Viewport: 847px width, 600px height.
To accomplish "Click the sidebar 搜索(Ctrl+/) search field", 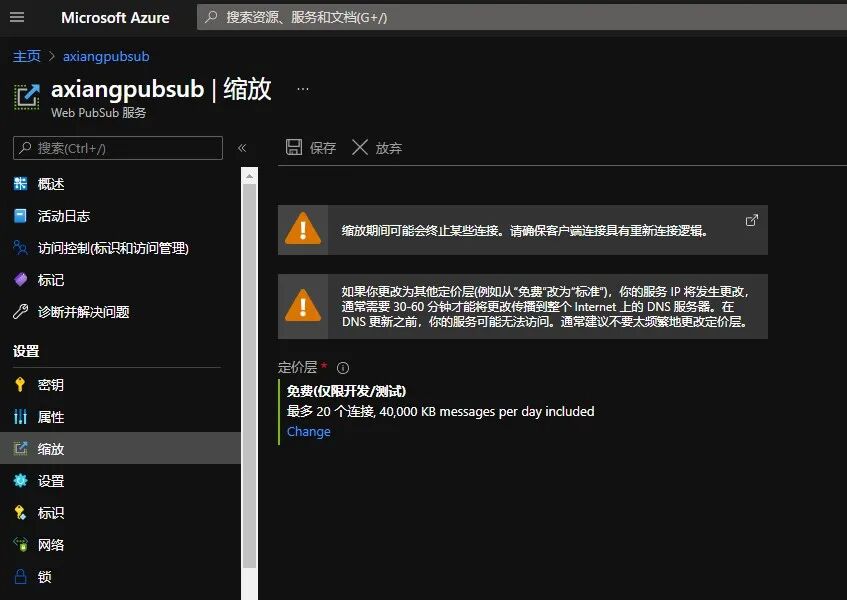I will tap(115, 147).
